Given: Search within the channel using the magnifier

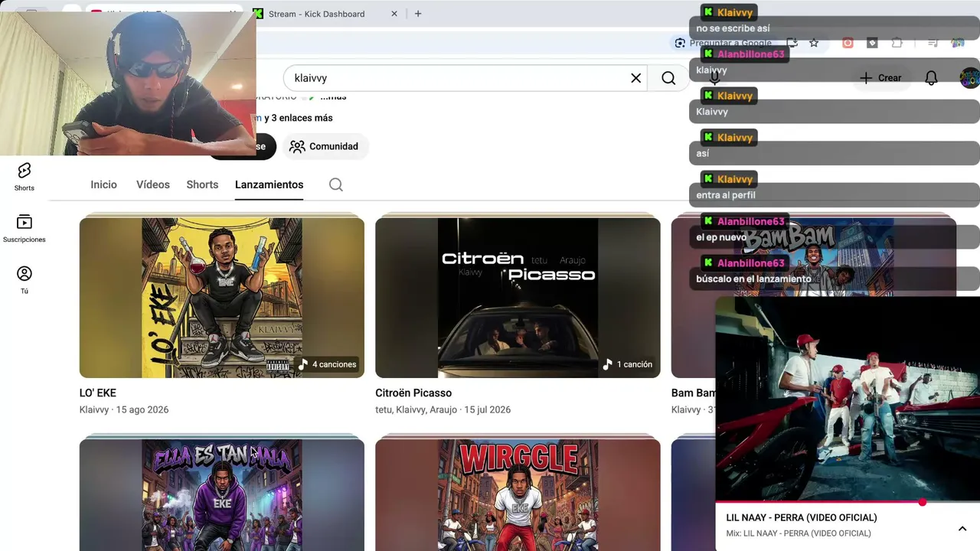Looking at the screenshot, I should (x=335, y=184).
